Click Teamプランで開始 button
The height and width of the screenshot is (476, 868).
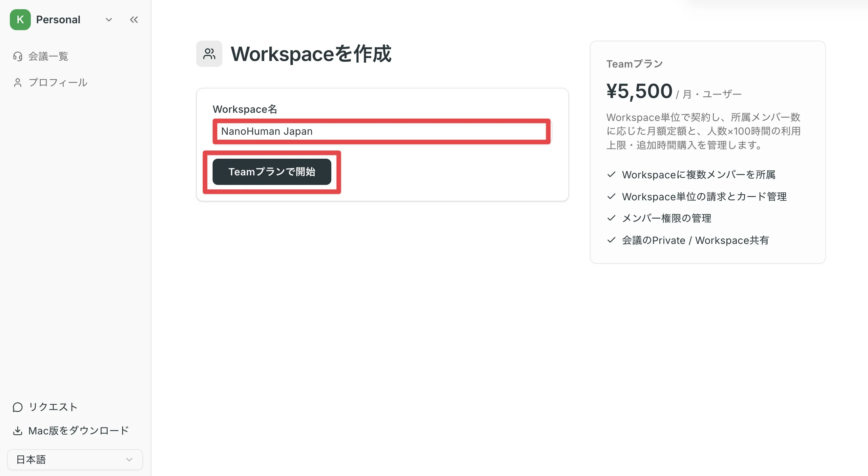[x=272, y=172]
